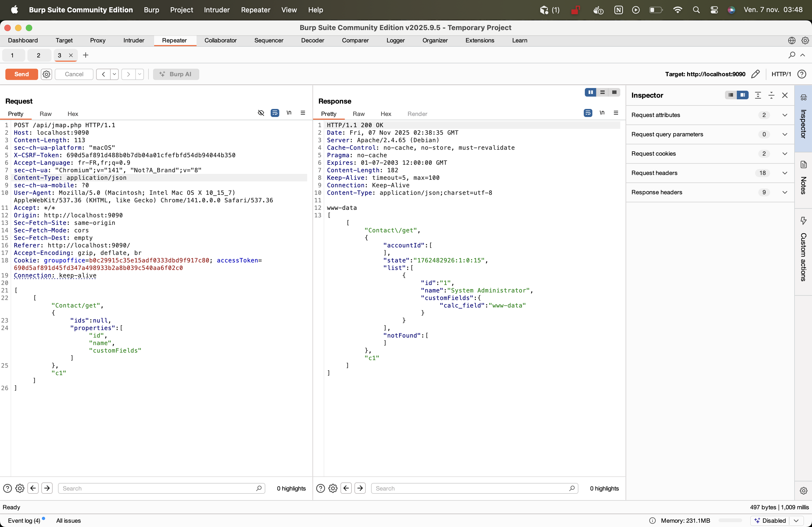Click the Send button

[21, 74]
